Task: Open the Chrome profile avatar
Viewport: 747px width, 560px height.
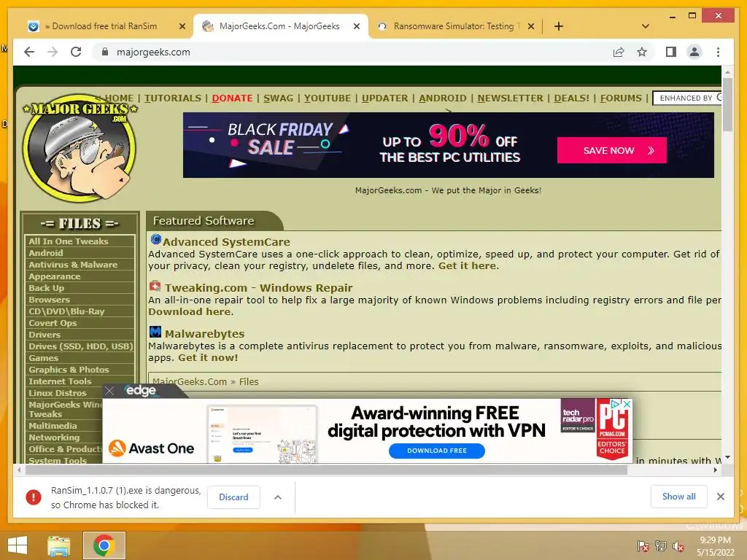Action: 694,52
